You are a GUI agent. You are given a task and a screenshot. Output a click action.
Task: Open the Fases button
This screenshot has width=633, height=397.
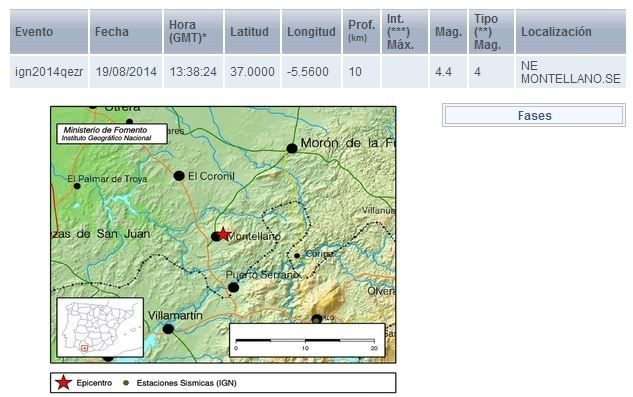point(534,116)
